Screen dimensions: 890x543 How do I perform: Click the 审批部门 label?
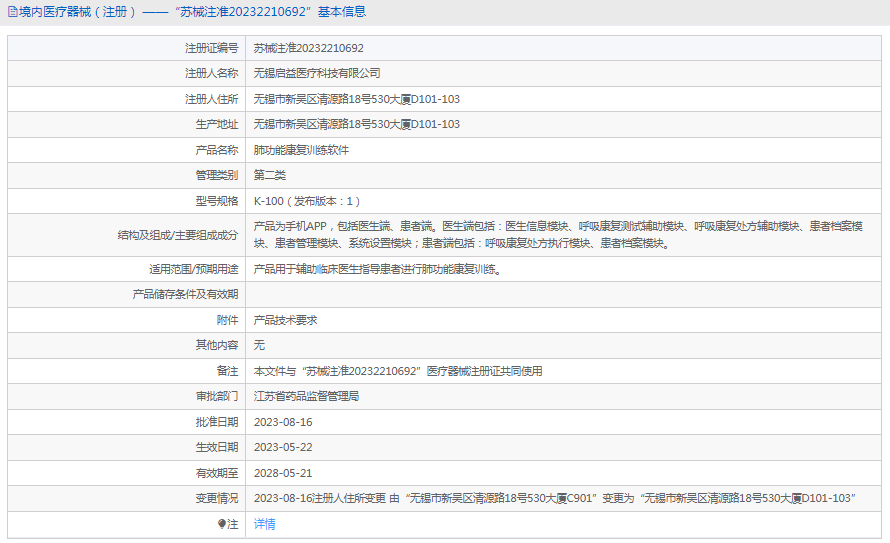tap(217, 396)
